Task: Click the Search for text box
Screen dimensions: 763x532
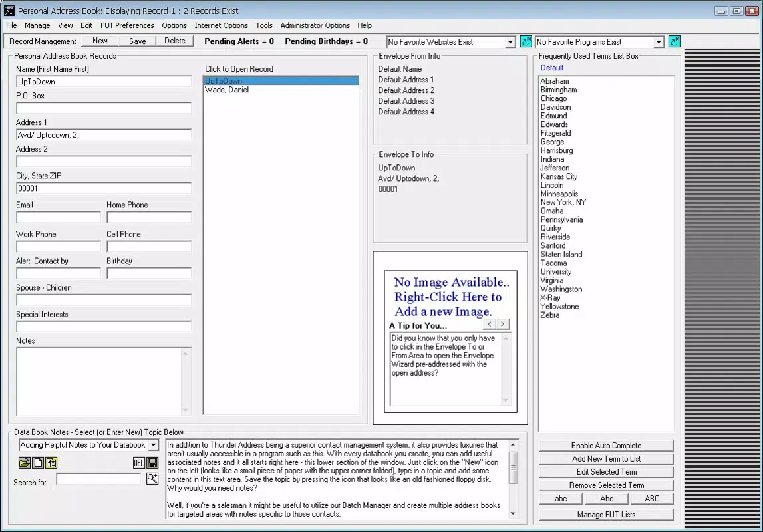Action: coord(98,479)
